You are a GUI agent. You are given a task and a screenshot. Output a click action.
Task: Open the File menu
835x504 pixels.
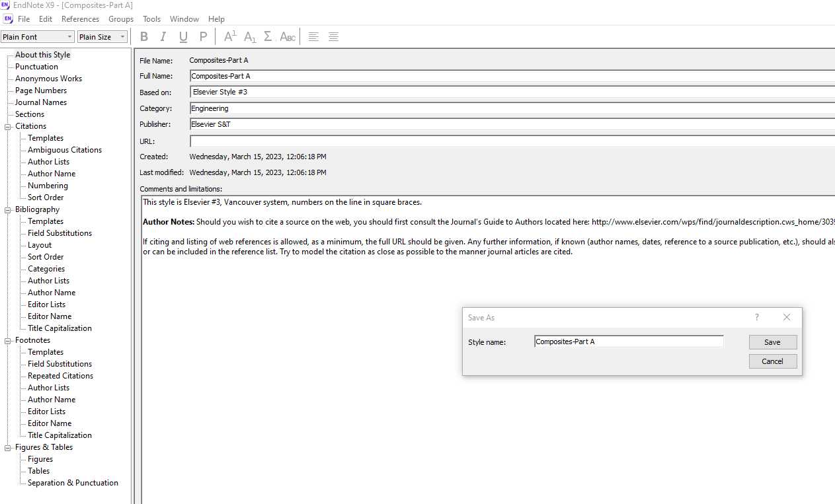24,19
